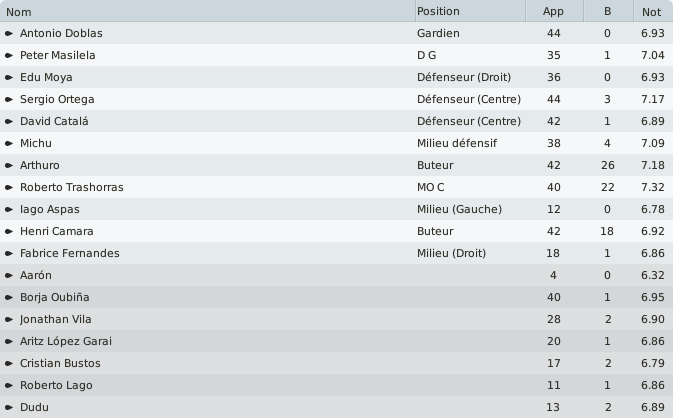673x418 pixels.
Task: Open Peter Masilela player profile
Action: pos(58,55)
